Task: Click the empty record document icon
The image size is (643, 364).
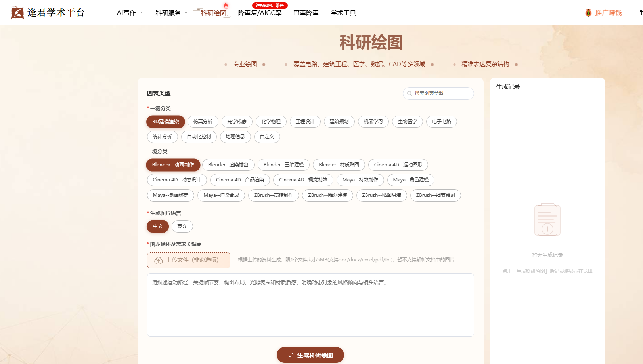Action: point(547,220)
